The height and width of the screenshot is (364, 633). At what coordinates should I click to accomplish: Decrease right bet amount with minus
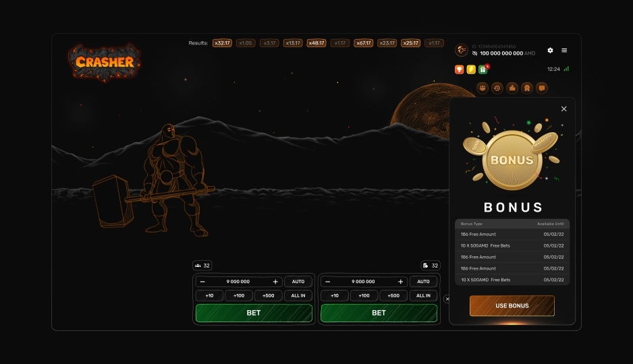pos(328,282)
